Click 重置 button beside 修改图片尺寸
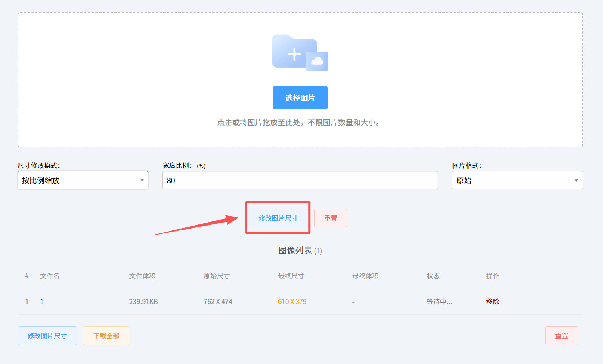The width and height of the screenshot is (603, 364). pos(331,218)
